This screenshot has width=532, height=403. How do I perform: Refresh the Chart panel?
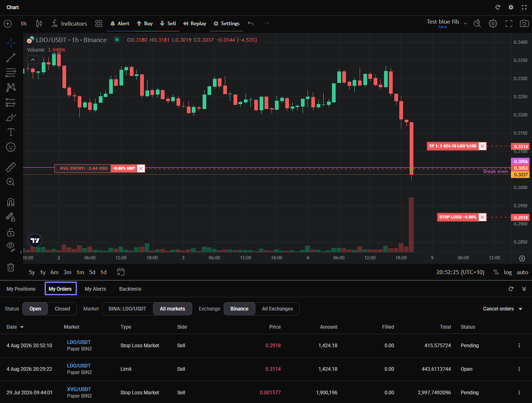pyautogui.click(x=498, y=7)
